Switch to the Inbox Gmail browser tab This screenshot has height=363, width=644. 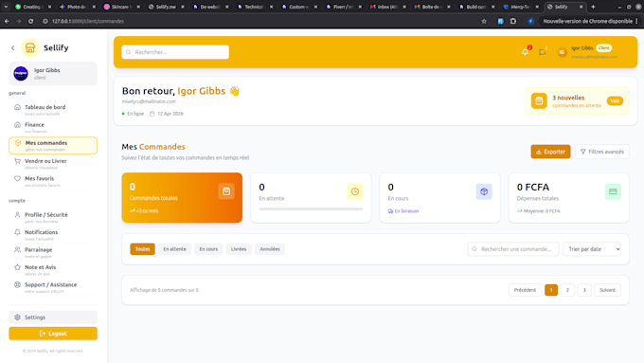pyautogui.click(x=388, y=7)
